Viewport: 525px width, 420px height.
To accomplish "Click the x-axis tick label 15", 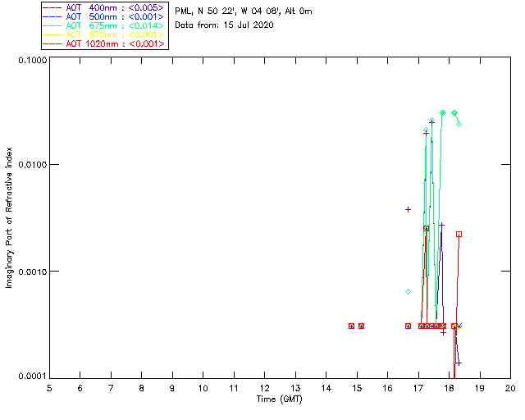I will (357, 389).
